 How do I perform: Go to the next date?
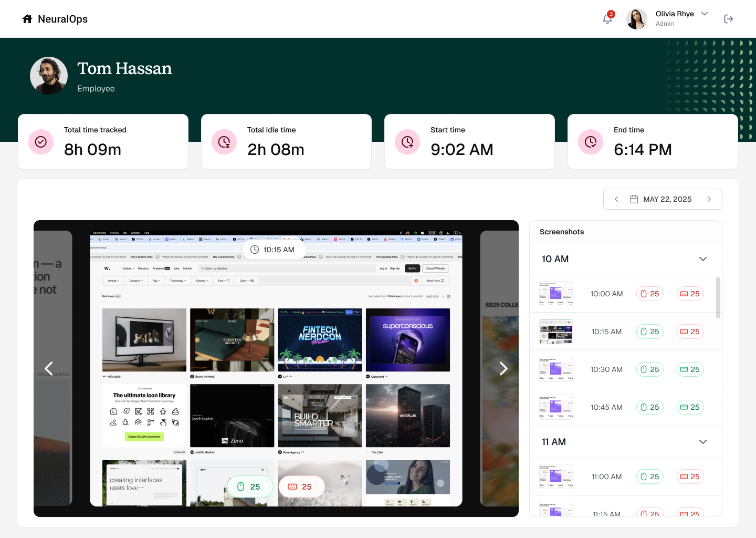click(709, 199)
